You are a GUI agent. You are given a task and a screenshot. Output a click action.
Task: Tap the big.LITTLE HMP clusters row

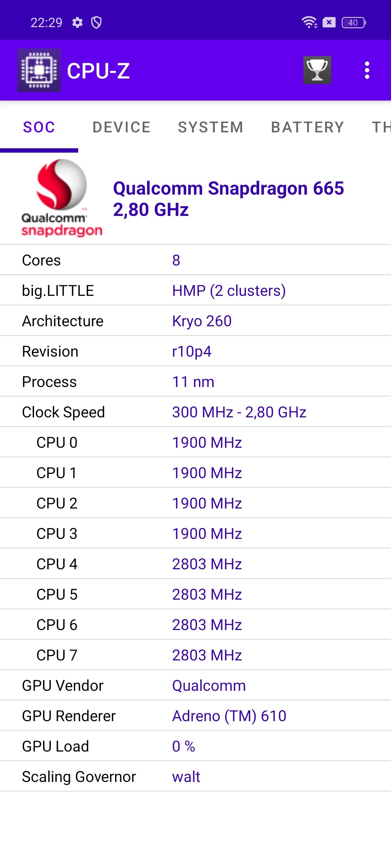[195, 290]
